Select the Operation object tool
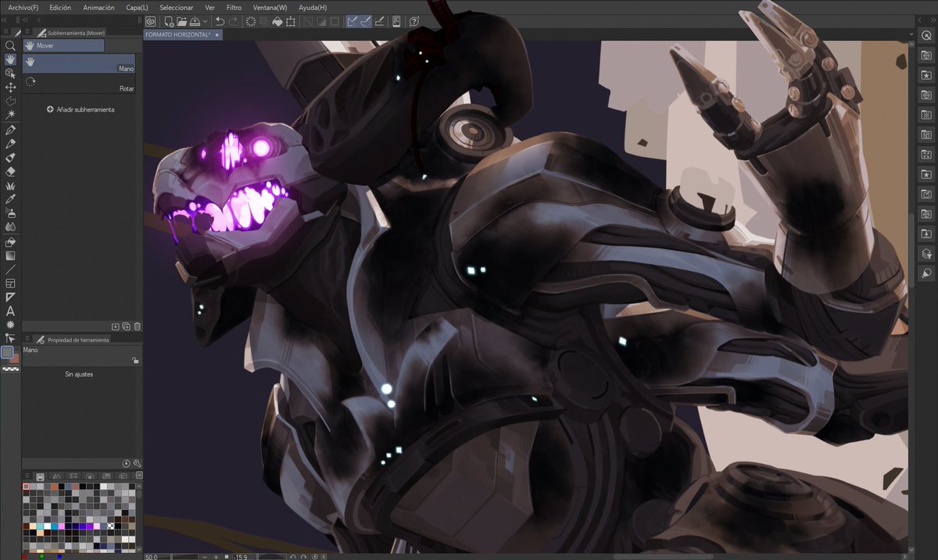This screenshot has width=938, height=560. coord(11,73)
